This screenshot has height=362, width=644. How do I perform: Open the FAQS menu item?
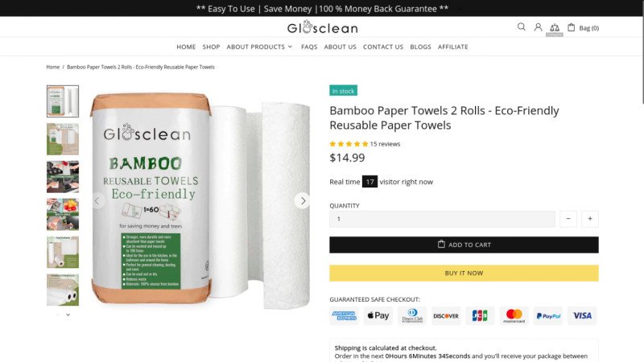309,47
